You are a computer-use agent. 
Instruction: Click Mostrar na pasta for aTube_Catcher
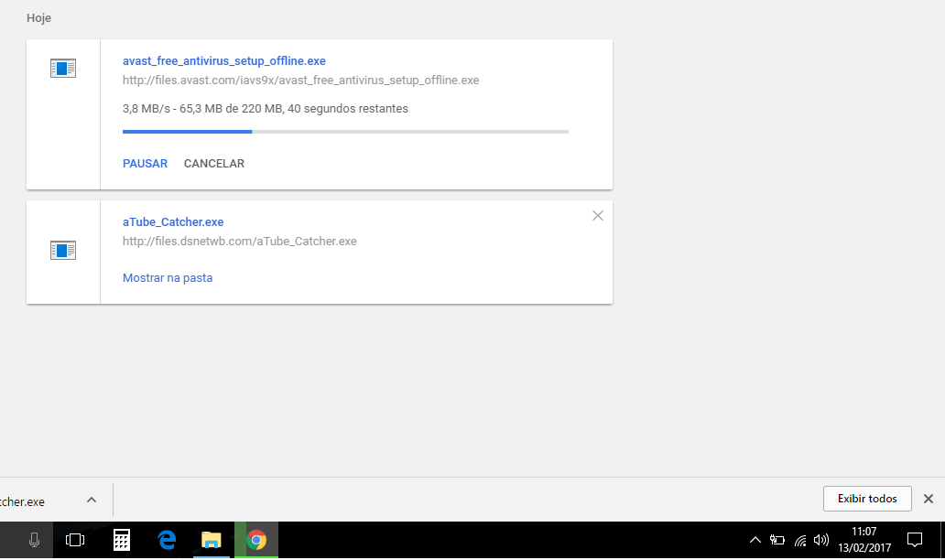168,277
